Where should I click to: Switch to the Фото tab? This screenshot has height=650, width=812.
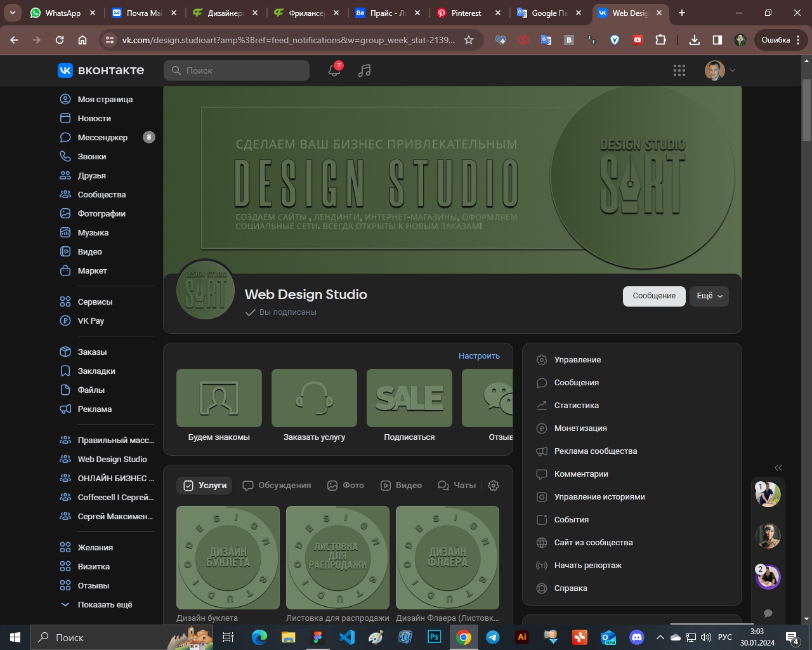point(346,485)
